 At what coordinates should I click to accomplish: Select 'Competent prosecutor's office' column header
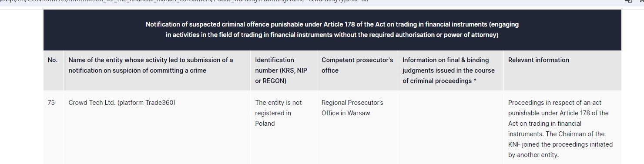coord(357,65)
